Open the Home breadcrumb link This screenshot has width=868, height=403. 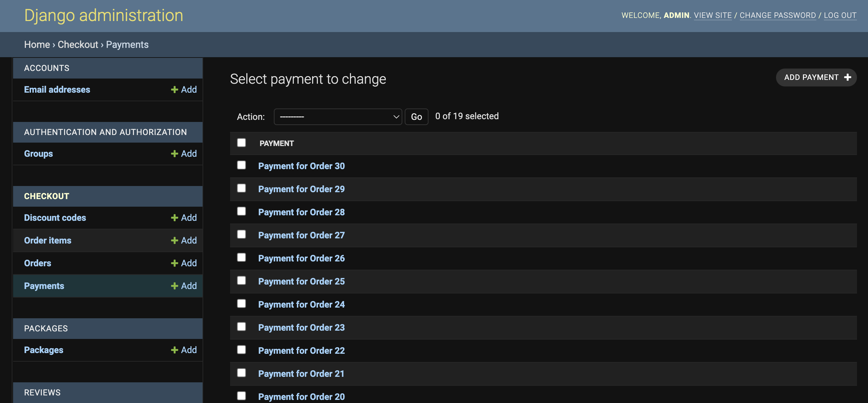[37, 44]
